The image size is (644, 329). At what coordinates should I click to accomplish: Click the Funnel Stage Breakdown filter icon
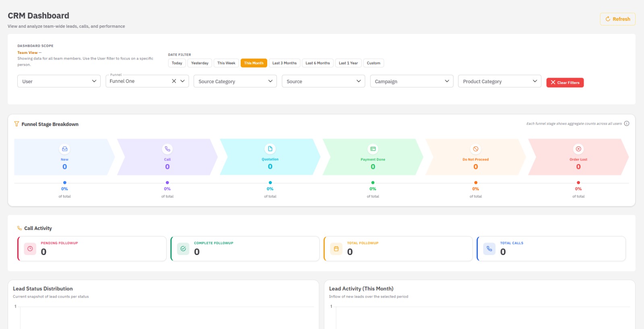tap(17, 124)
